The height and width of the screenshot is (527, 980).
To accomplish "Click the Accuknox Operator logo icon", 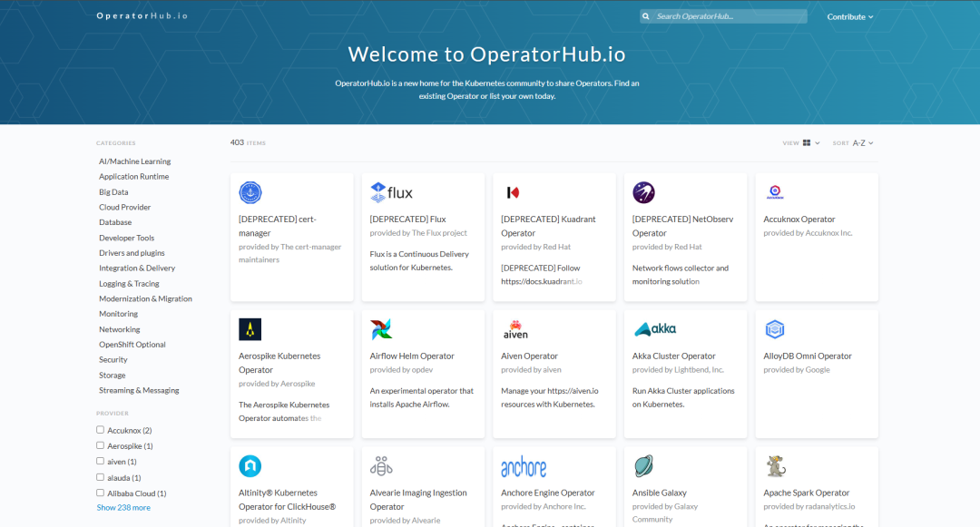I will [x=774, y=192].
